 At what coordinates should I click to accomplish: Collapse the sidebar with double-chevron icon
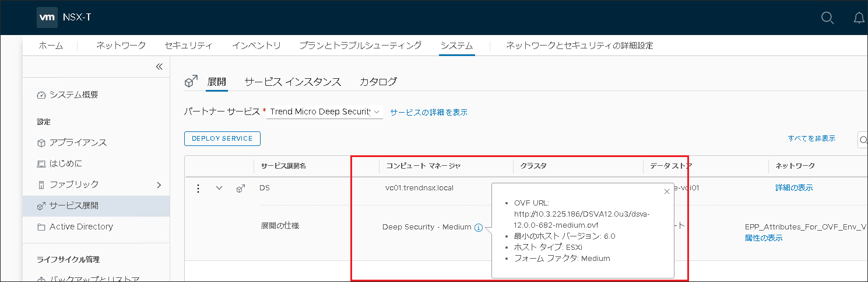tap(159, 67)
